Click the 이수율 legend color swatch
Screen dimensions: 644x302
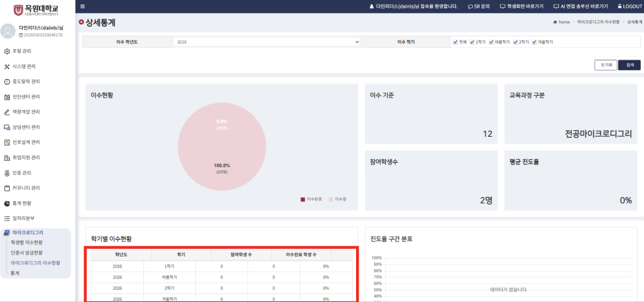(331, 199)
